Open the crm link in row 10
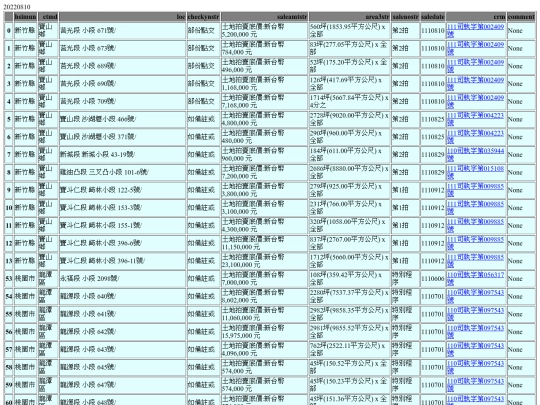The width and height of the screenshot is (540, 405). pyautogui.click(x=475, y=208)
